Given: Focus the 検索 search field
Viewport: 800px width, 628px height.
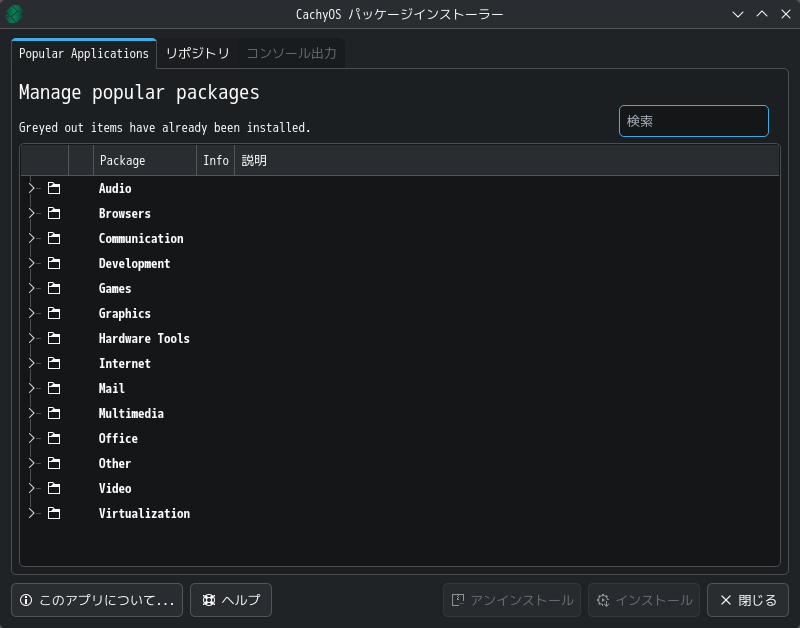Looking at the screenshot, I should pos(694,121).
